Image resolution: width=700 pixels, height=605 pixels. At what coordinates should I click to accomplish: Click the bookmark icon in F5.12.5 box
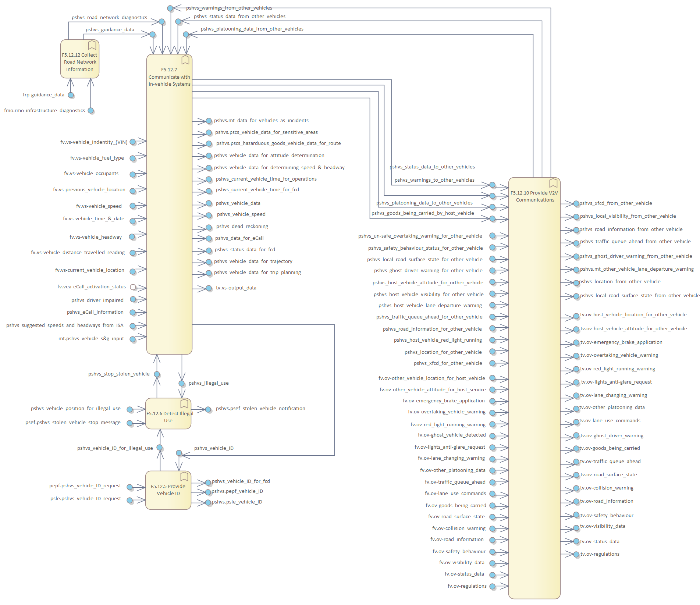coord(184,477)
